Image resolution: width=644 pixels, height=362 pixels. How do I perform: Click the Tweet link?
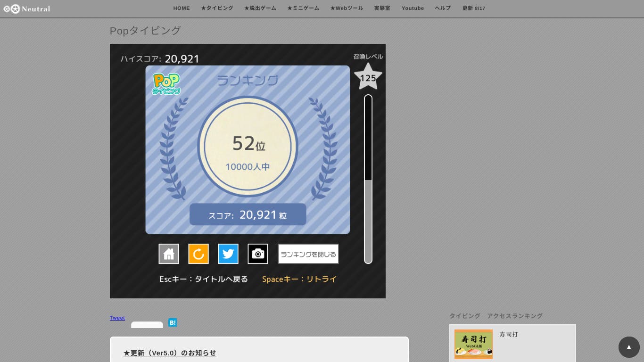117,318
